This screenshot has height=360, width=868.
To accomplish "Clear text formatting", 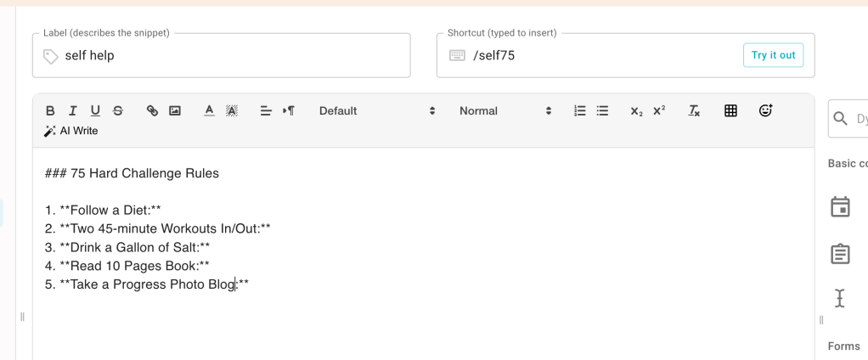I will coord(694,110).
